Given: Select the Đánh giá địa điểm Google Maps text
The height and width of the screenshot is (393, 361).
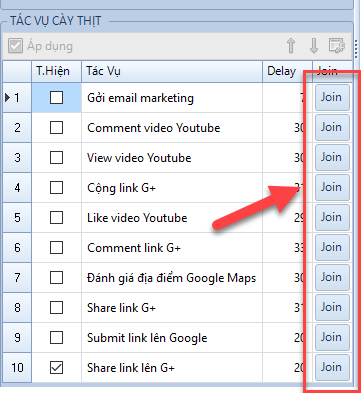Looking at the screenshot, I should coord(171,278).
